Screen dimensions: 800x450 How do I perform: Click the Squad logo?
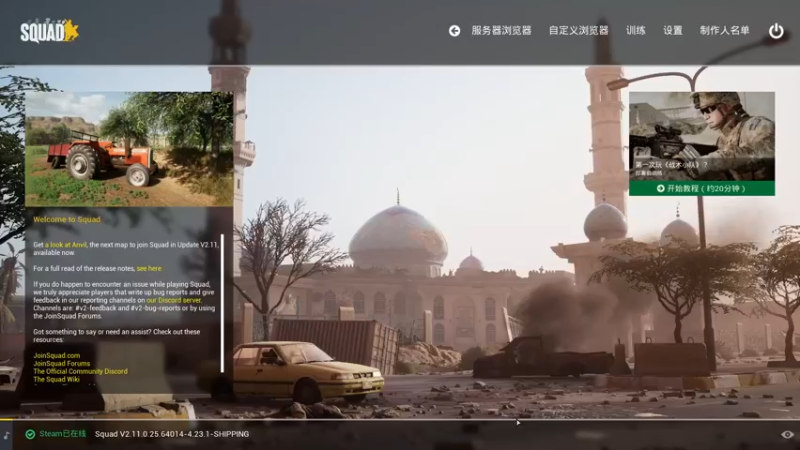tap(49, 31)
